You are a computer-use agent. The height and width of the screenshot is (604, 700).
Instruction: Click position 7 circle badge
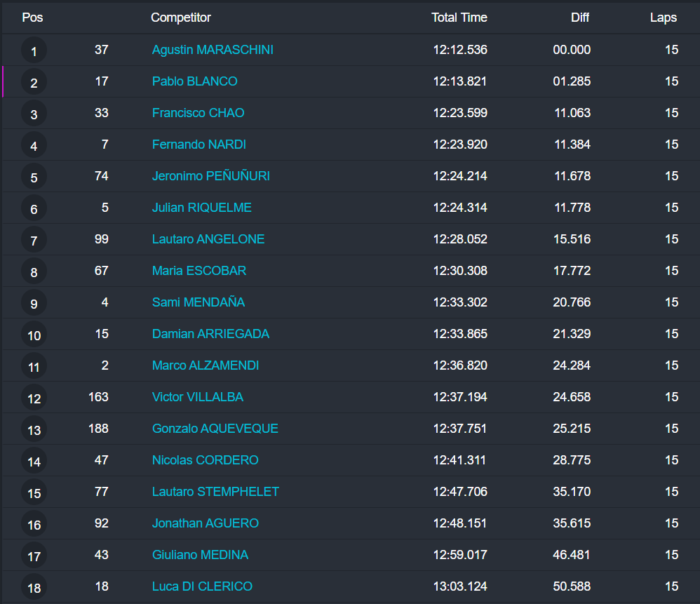click(34, 240)
